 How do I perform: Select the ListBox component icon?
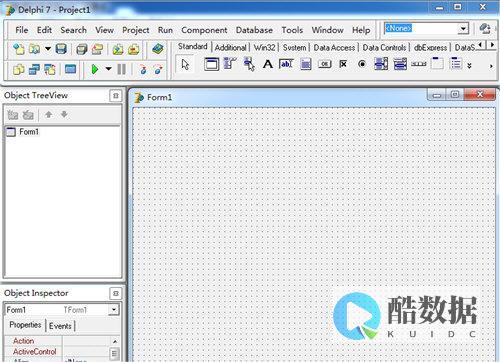[381, 64]
